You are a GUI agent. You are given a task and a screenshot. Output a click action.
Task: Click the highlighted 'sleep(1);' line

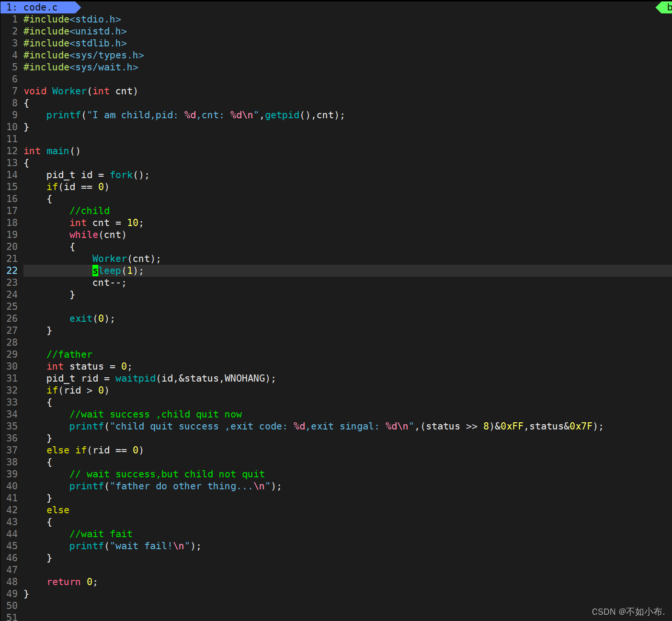[x=118, y=271]
